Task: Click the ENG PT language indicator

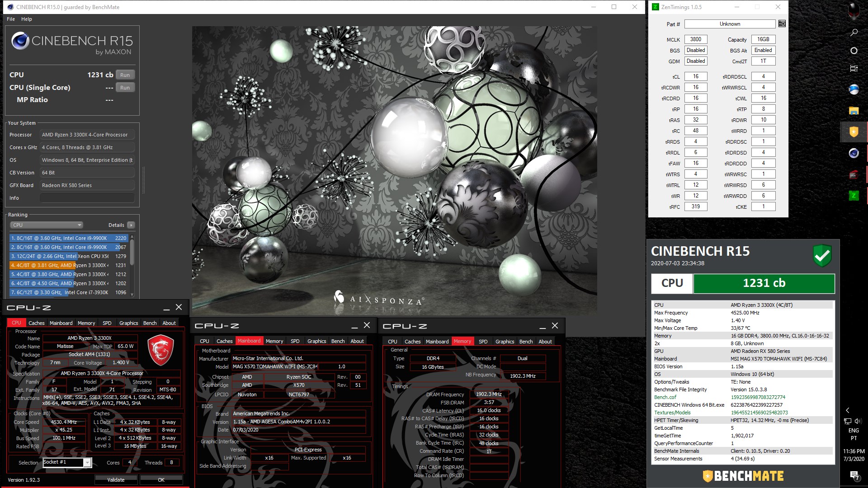Action: click(x=854, y=434)
